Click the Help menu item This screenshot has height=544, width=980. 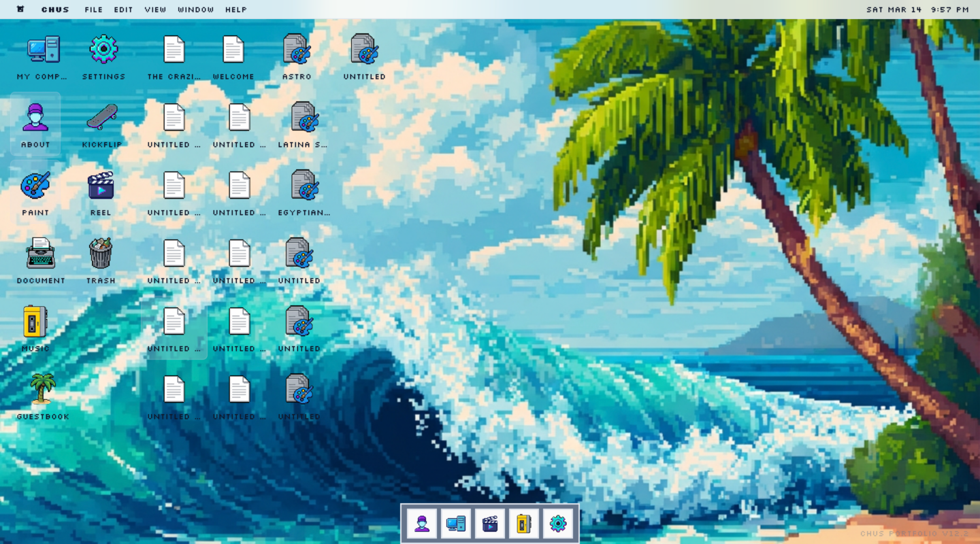(235, 10)
